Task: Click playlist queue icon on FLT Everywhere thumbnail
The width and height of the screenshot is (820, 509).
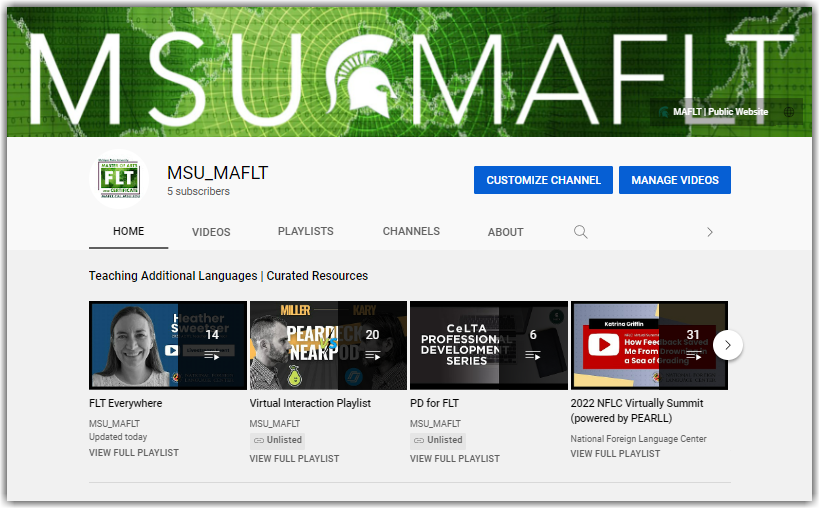Action: tap(212, 356)
